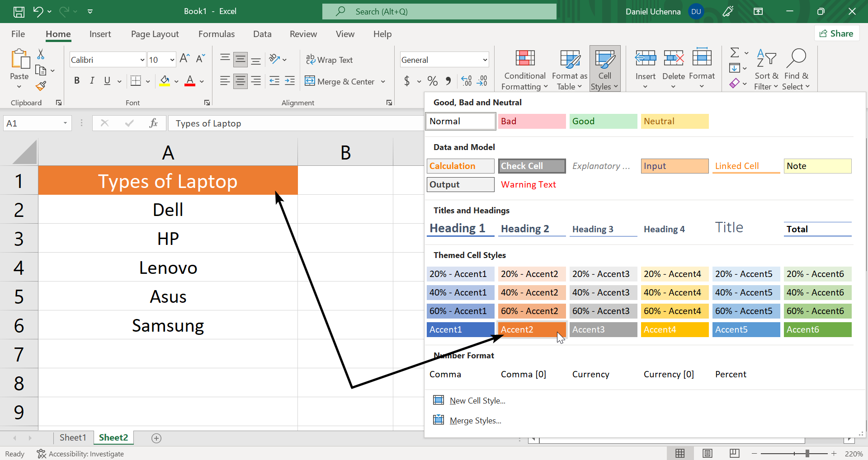Expand the font name Calibri dropdown
Screen dimensions: 868x460
142,60
